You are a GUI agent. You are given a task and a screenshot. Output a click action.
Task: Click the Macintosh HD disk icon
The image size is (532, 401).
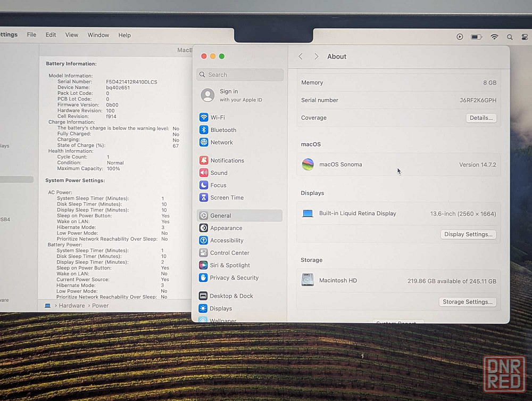tap(307, 280)
